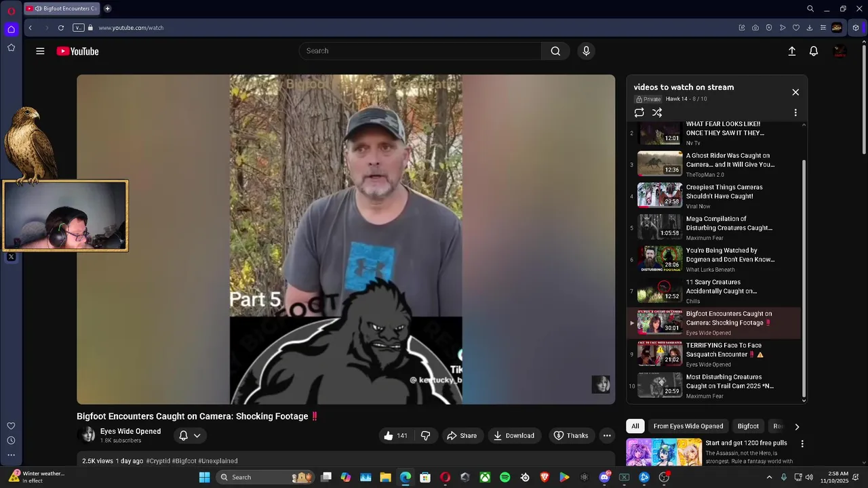Open the playlist options three-dot menu
The width and height of the screenshot is (868, 488).
click(x=795, y=113)
